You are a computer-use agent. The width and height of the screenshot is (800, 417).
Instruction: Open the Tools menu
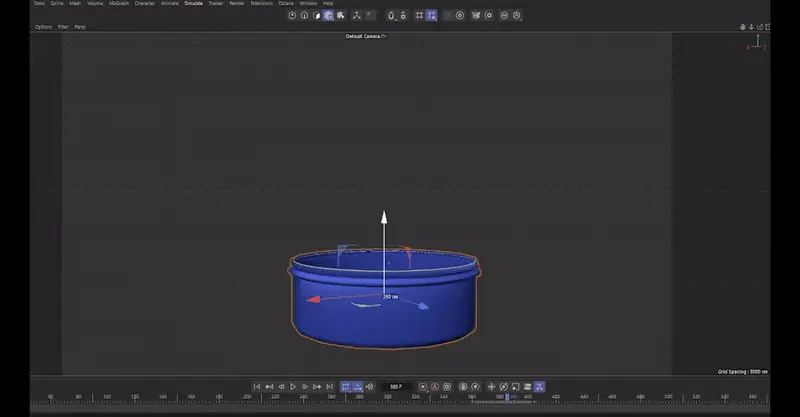(x=39, y=3)
